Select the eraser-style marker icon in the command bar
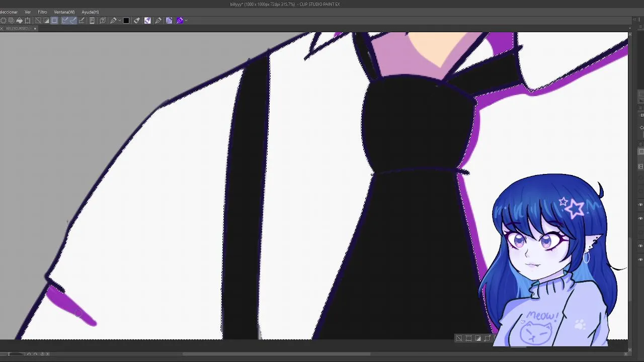This screenshot has height=362, width=644. click(x=137, y=21)
